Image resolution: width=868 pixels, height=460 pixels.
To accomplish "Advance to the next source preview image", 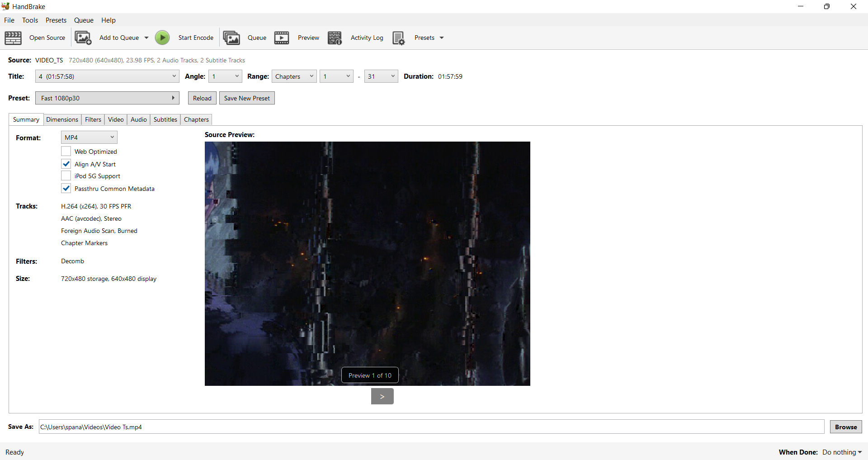I will point(382,396).
